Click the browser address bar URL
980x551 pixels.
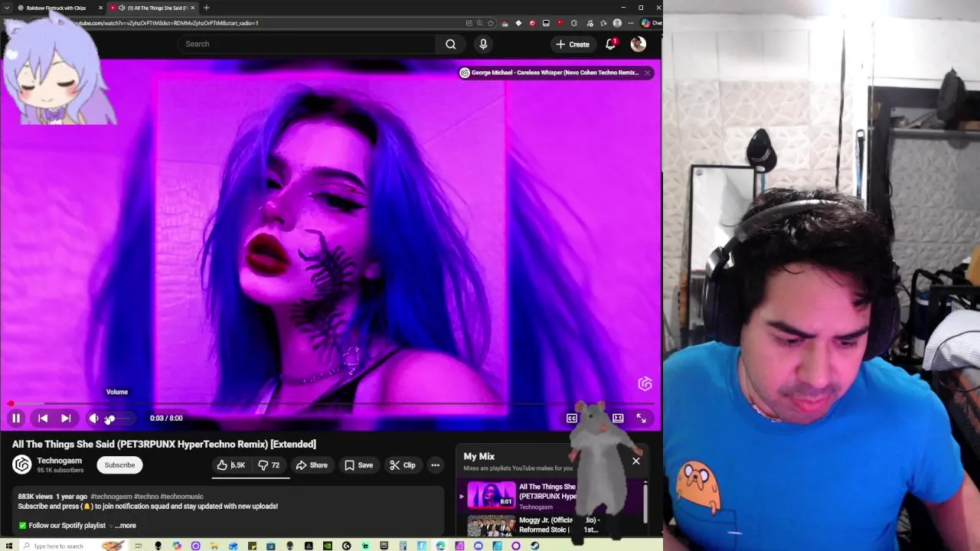tap(166, 23)
